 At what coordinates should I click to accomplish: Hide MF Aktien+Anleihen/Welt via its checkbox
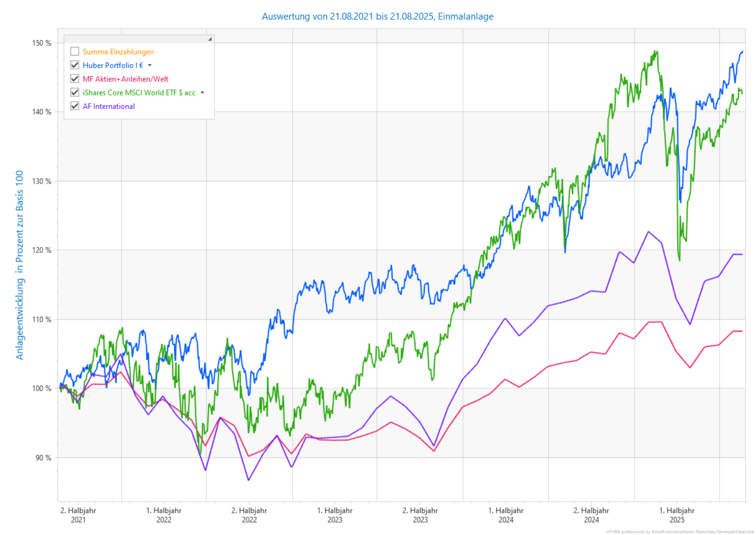(75, 79)
